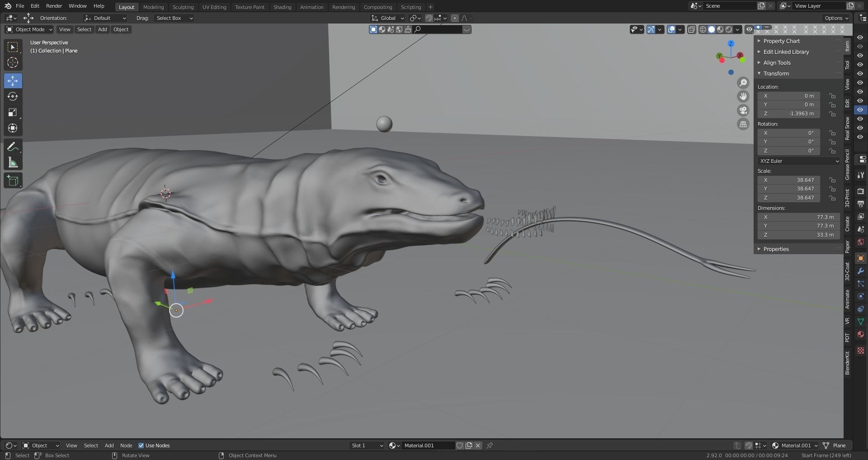Open the Orientation Default dropdown

coord(105,18)
